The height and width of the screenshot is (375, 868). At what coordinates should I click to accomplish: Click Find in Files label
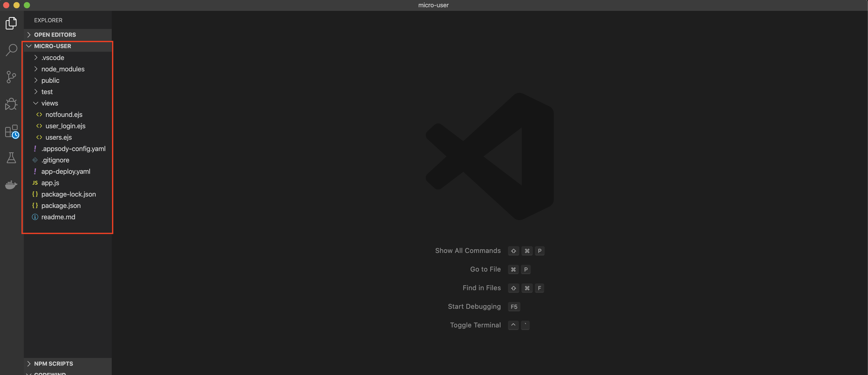pyautogui.click(x=482, y=288)
